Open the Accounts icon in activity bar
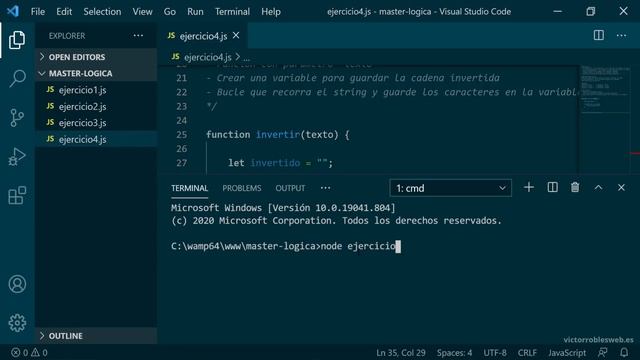640x360 pixels. 17,284
